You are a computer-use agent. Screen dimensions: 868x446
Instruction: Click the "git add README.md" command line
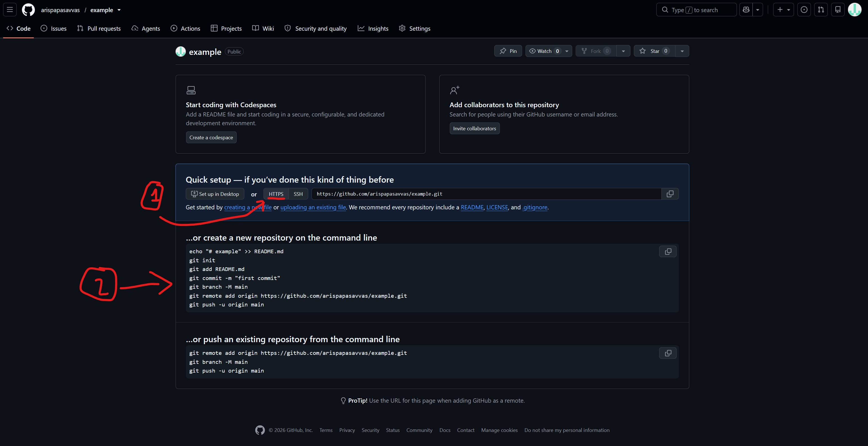pos(217,269)
